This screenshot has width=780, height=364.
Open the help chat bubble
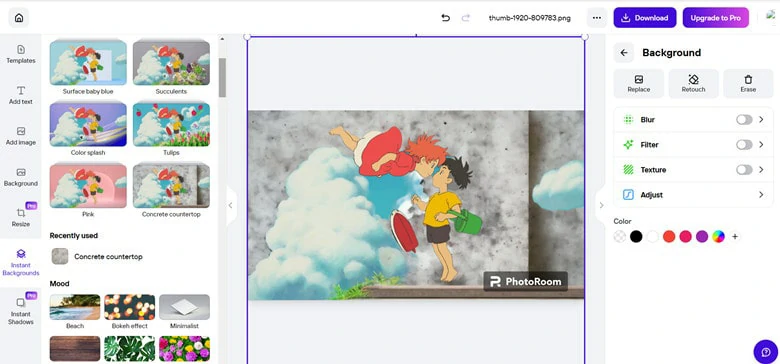coord(766,352)
